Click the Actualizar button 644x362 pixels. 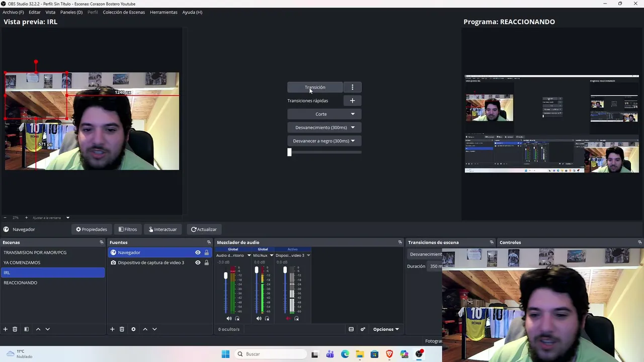[x=204, y=229]
